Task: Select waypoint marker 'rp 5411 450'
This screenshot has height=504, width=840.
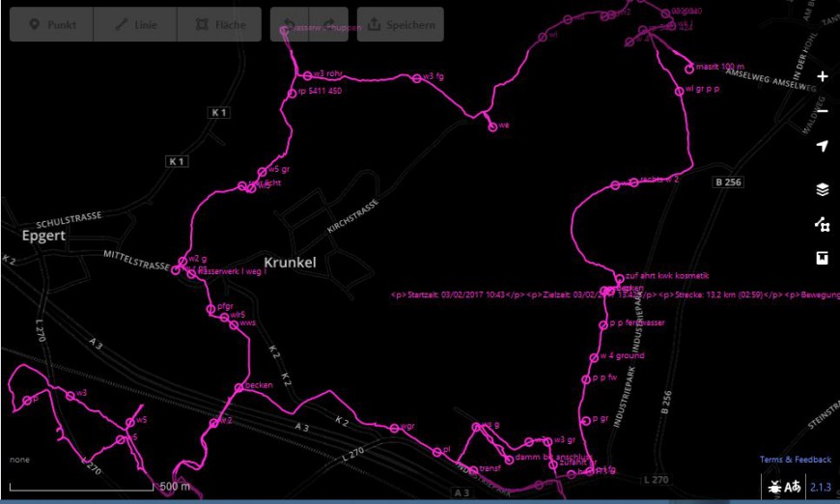Action: tap(292, 94)
